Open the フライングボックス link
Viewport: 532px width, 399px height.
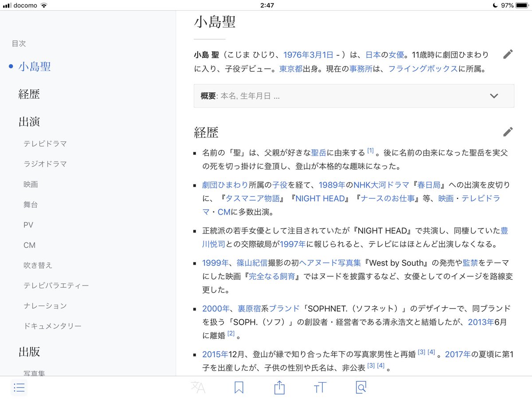point(423,69)
